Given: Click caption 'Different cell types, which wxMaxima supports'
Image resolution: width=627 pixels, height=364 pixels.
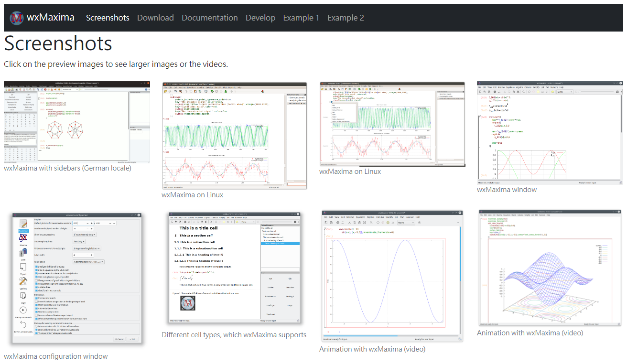Looking at the screenshot, I should point(234,335).
